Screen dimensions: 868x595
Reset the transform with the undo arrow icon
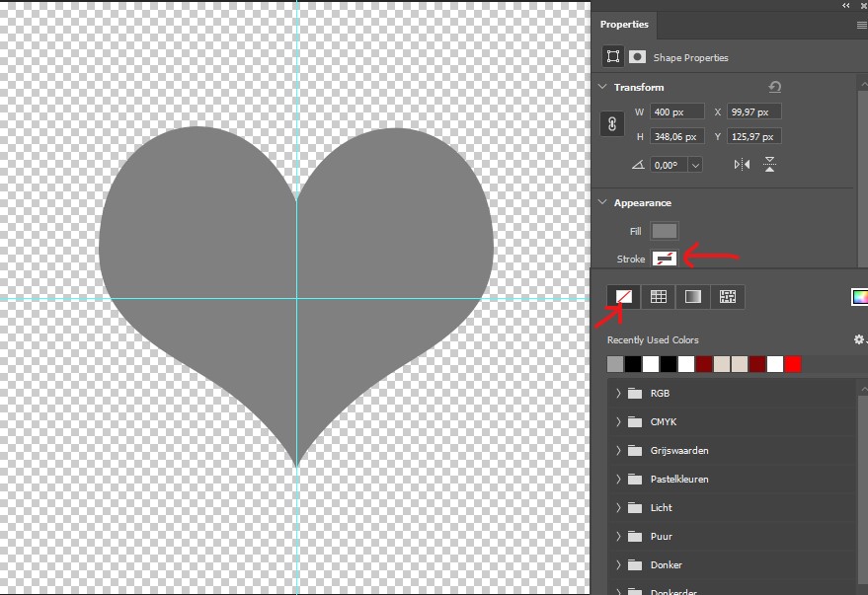[x=775, y=87]
